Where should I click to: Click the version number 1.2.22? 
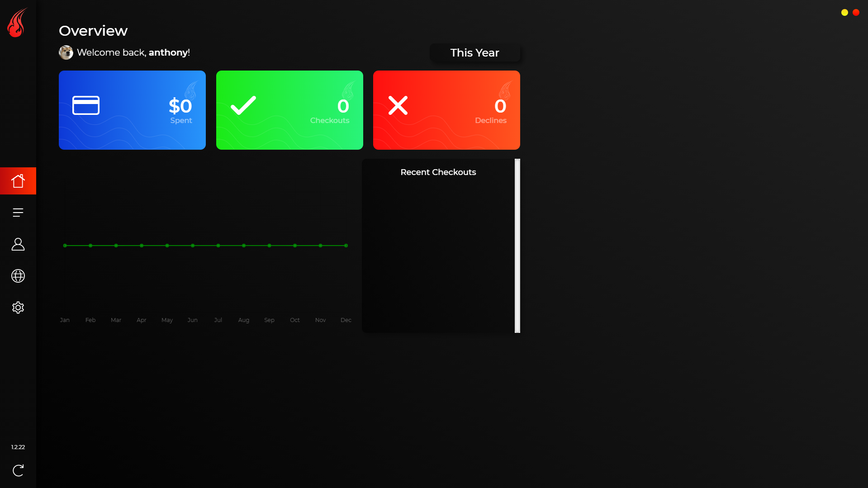(18, 447)
